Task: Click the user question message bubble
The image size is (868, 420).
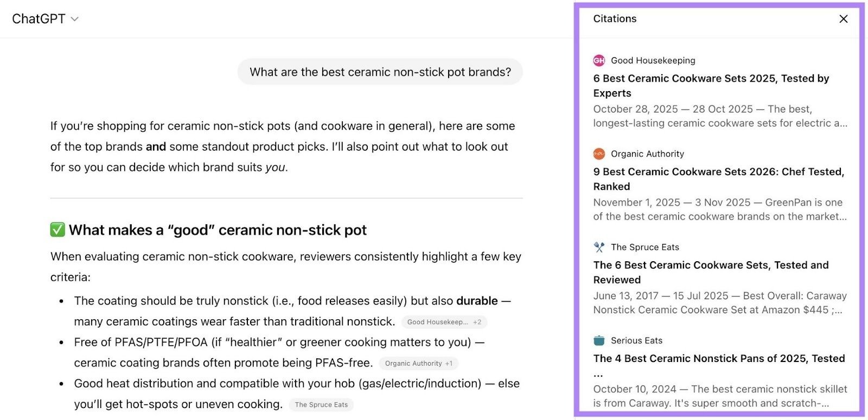Action: (380, 72)
